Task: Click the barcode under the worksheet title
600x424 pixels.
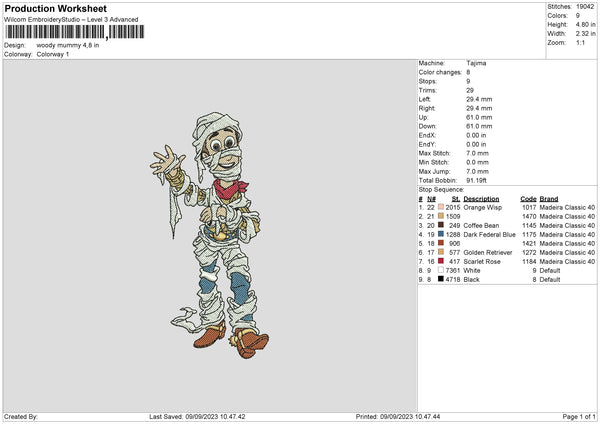Action: (75, 32)
